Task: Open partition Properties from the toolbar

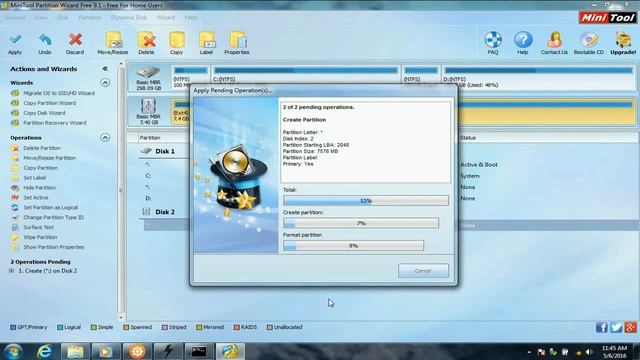Action: point(237,44)
